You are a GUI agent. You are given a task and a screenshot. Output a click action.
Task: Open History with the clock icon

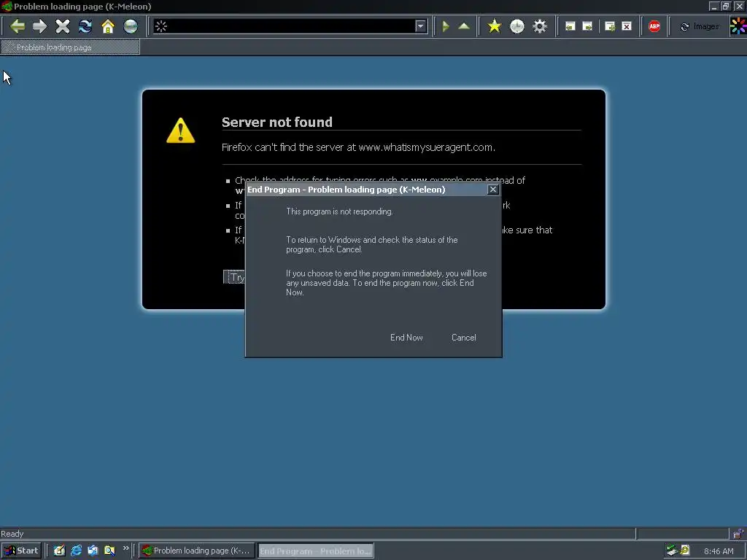click(517, 26)
